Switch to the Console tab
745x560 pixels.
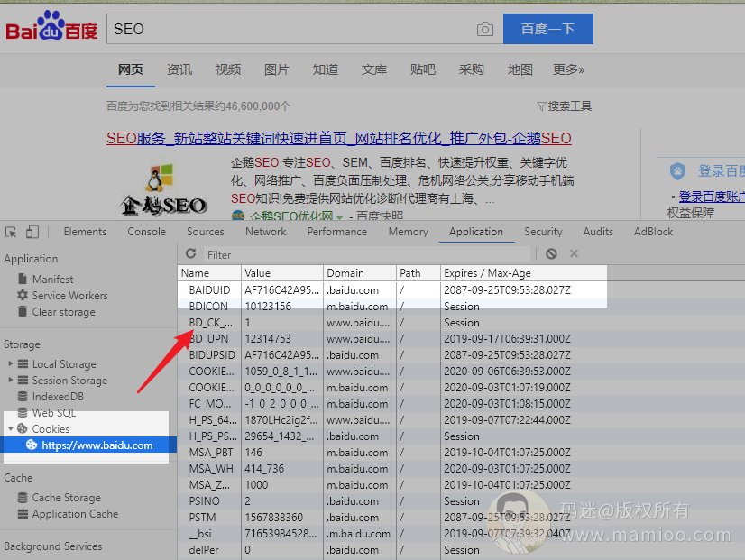146,232
